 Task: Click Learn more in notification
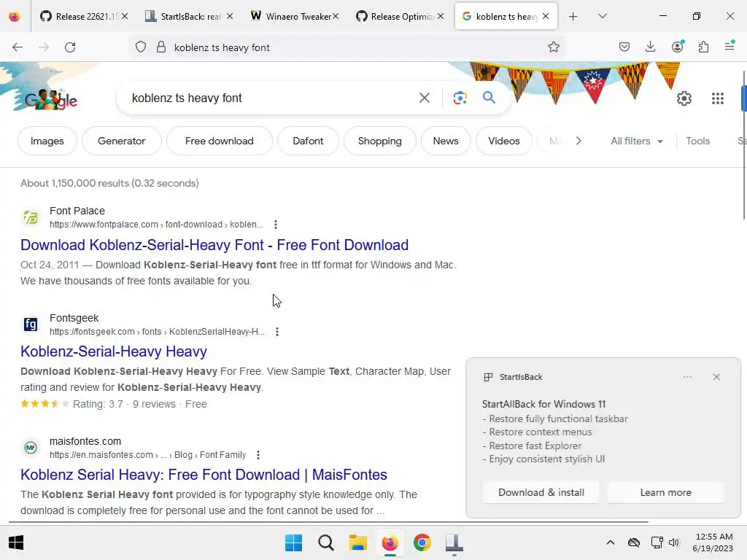point(665,492)
